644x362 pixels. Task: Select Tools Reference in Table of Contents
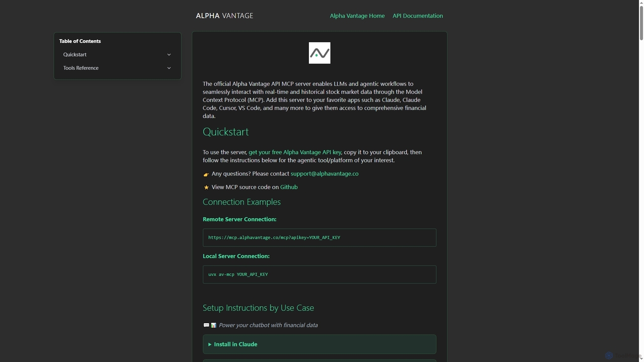[81, 68]
